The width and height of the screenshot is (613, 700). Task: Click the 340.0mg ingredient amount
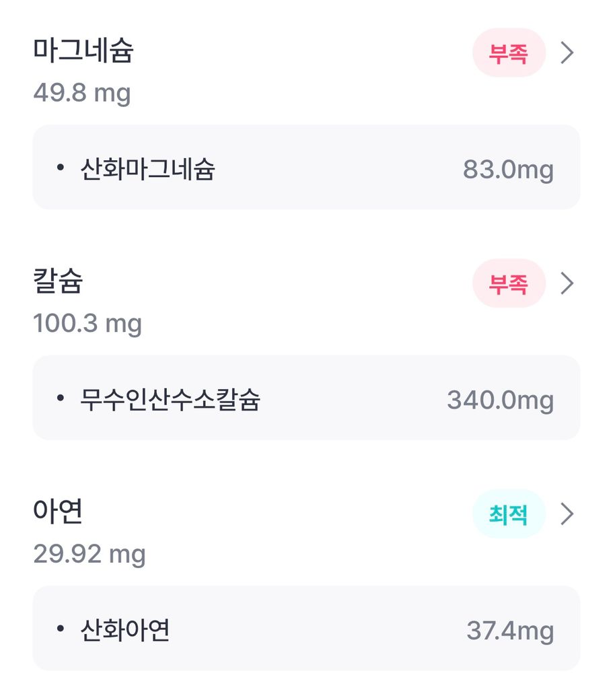tap(500, 400)
